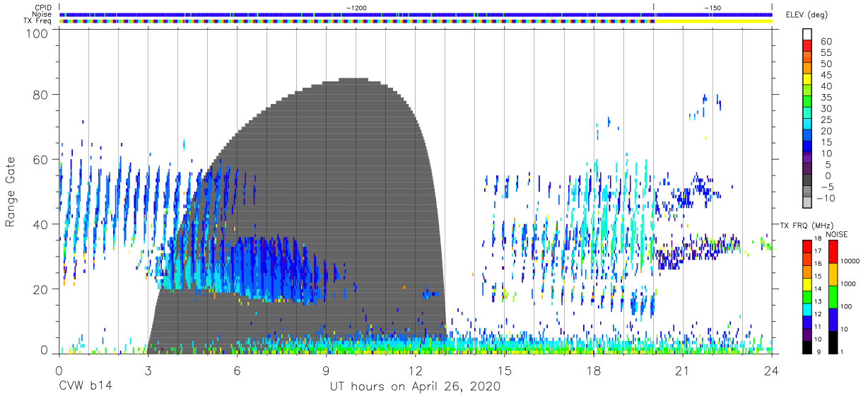Click the 21 tick on UT hours axis
This screenshot has height=401, width=868.
pyautogui.click(x=683, y=370)
